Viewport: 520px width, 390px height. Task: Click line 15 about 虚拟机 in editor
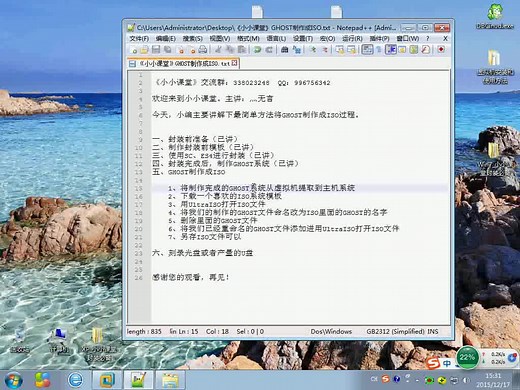click(x=261, y=188)
